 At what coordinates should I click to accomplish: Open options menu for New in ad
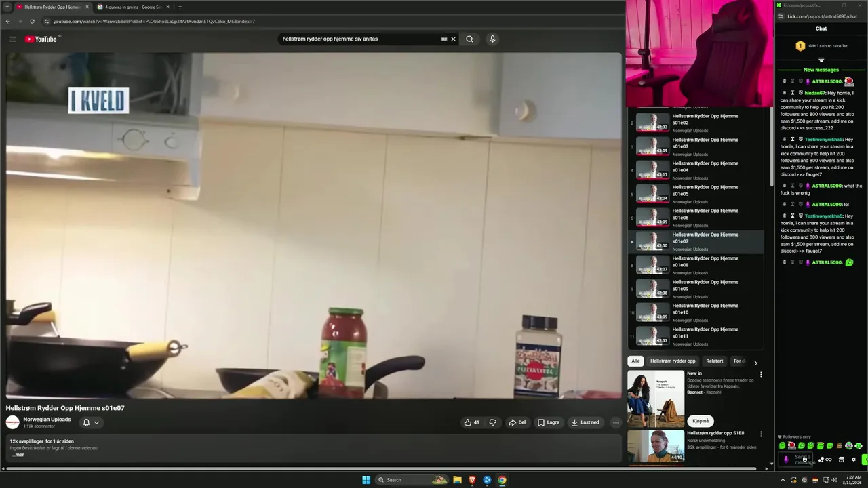[761, 374]
